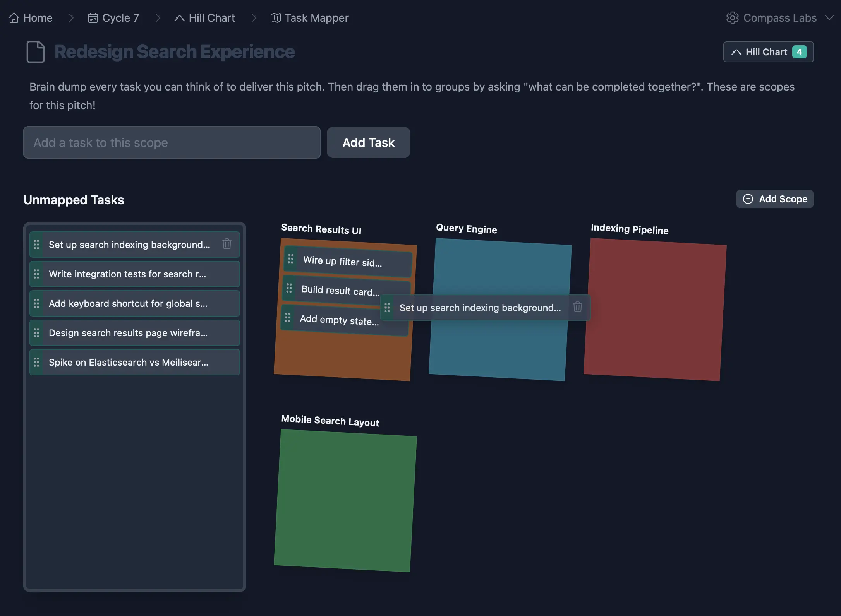Click the Add Task button

coord(368,142)
